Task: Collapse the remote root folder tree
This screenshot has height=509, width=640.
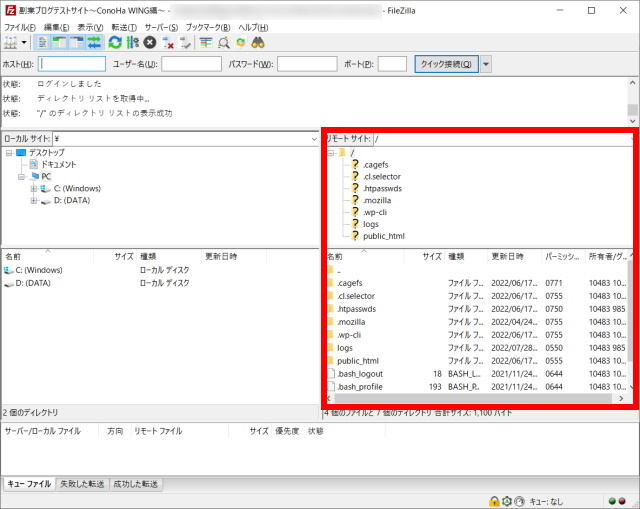Action: click(331, 152)
